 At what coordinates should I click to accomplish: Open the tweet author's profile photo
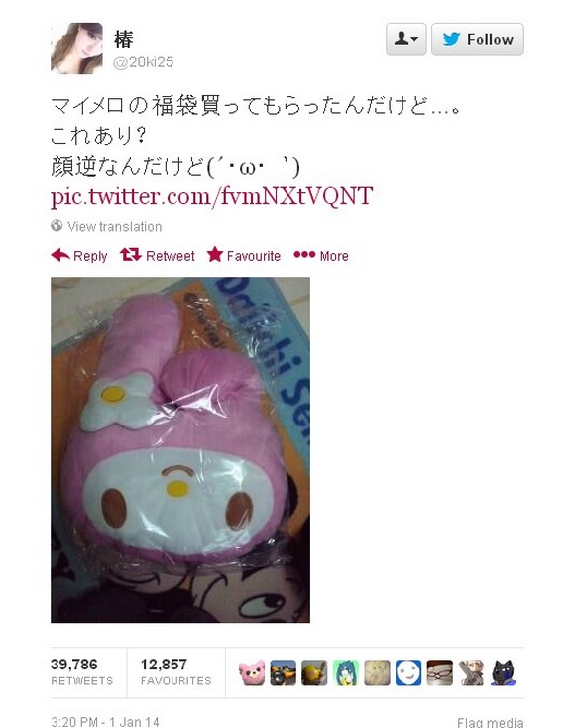[76, 49]
